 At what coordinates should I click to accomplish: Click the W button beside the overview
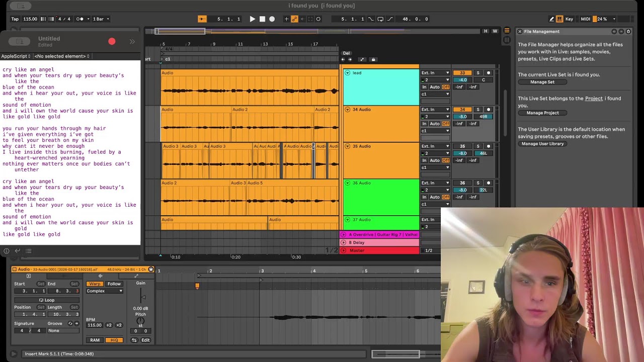pyautogui.click(x=495, y=31)
